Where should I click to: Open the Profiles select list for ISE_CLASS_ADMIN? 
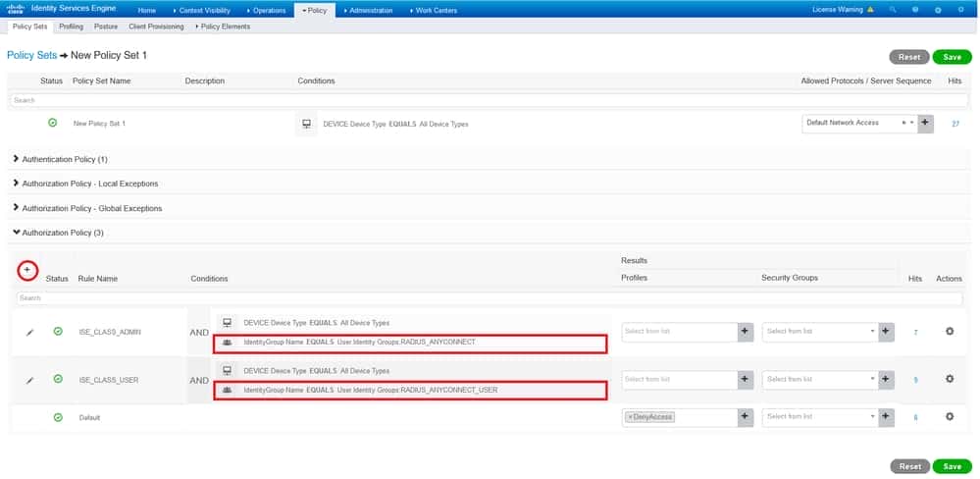pos(680,332)
